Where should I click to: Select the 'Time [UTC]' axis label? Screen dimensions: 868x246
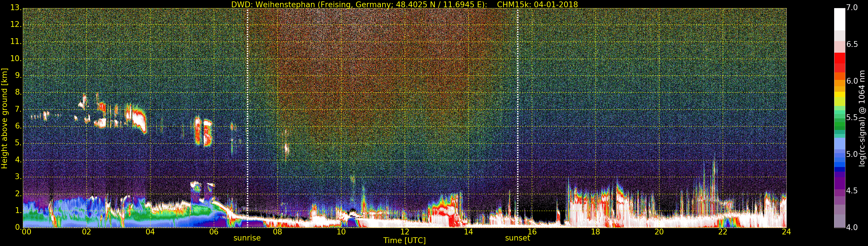click(404, 241)
